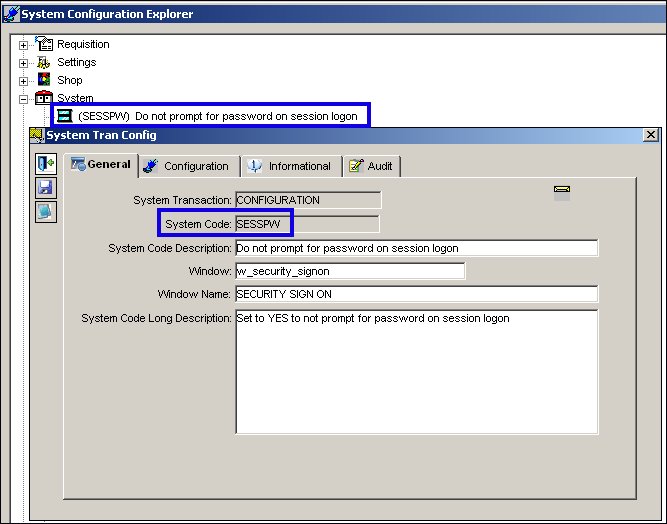This screenshot has height=524, width=667.
Task: Switch to the General tab
Action: click(102, 165)
